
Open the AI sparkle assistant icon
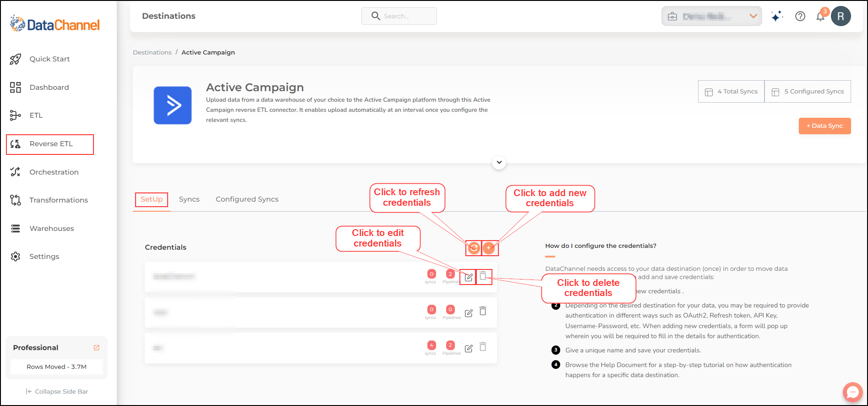coord(777,16)
